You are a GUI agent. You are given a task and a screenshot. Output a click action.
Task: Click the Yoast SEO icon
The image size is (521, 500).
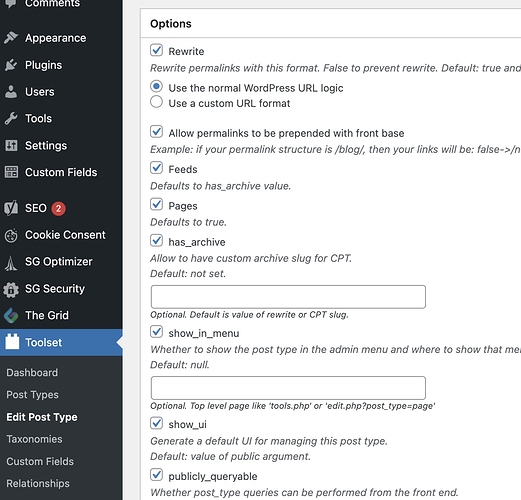coord(11,208)
